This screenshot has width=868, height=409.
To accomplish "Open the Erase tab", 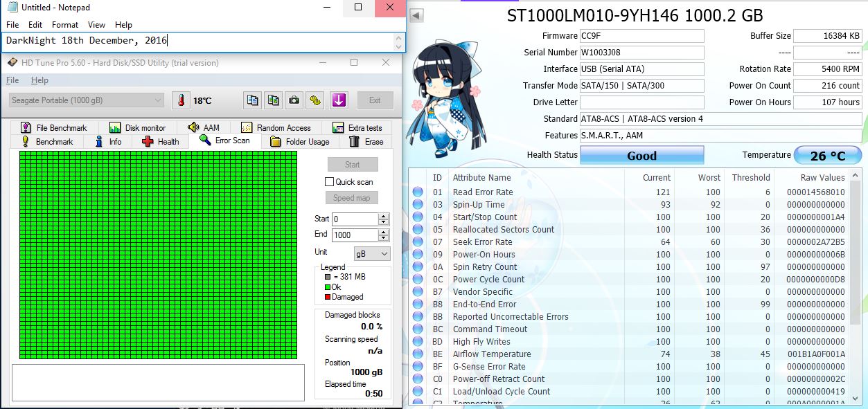I will pyautogui.click(x=366, y=141).
